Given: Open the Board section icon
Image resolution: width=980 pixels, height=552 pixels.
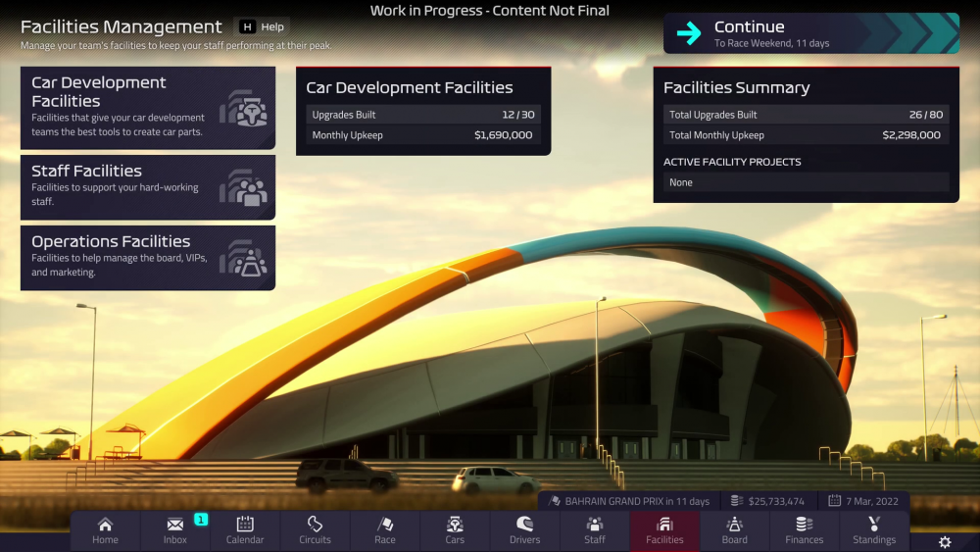Looking at the screenshot, I should [734, 524].
